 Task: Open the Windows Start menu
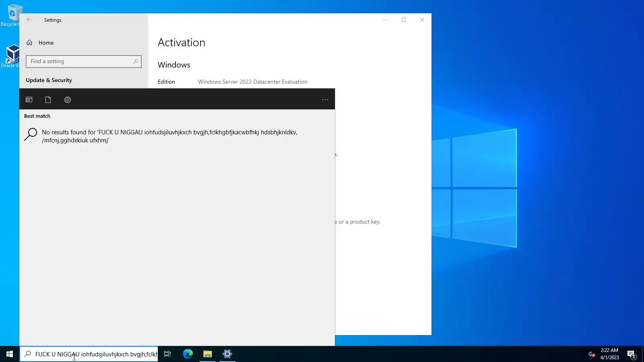pos(10,354)
